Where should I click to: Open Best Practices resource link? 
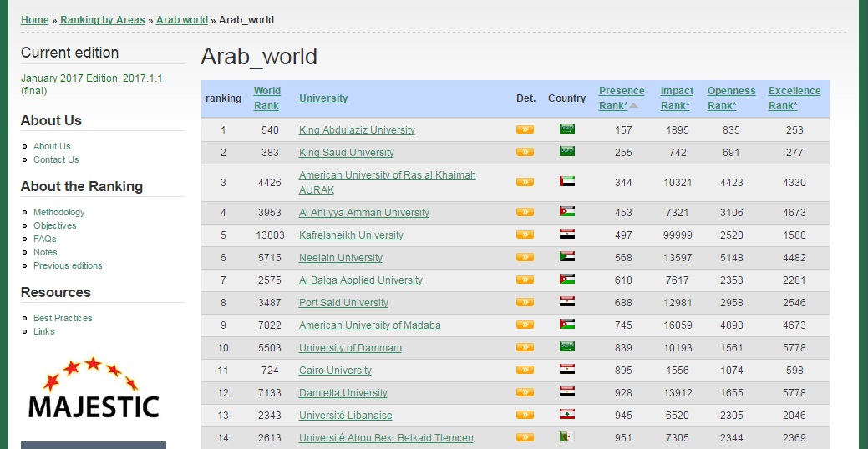coord(63,318)
